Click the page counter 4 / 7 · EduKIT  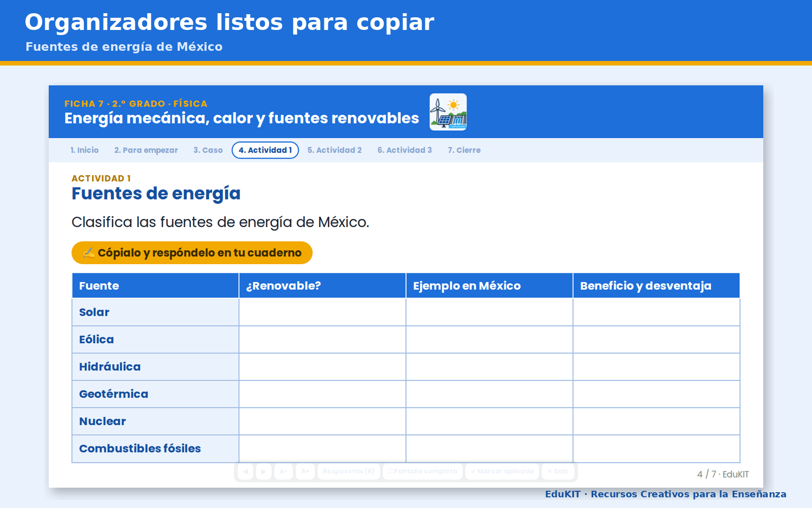point(723,474)
